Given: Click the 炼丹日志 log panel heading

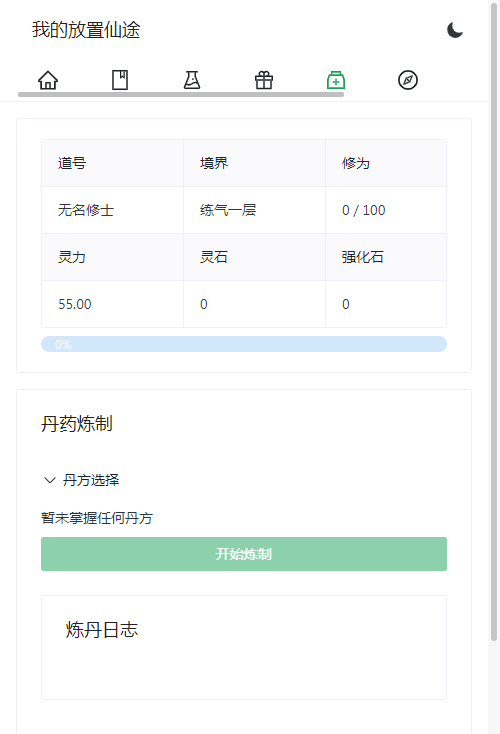Looking at the screenshot, I should (x=102, y=630).
